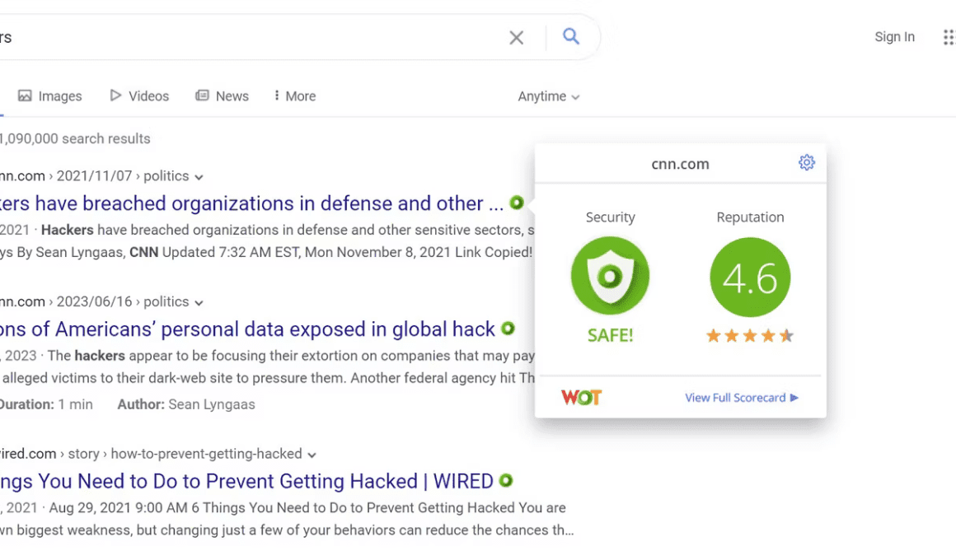
Task: Click Author: Sean Lyngaas text
Action: (x=186, y=404)
